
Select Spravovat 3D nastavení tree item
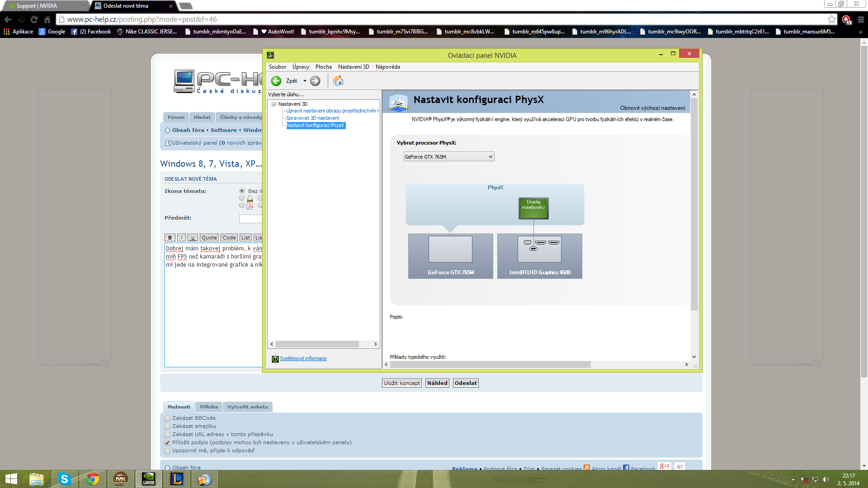(x=312, y=118)
